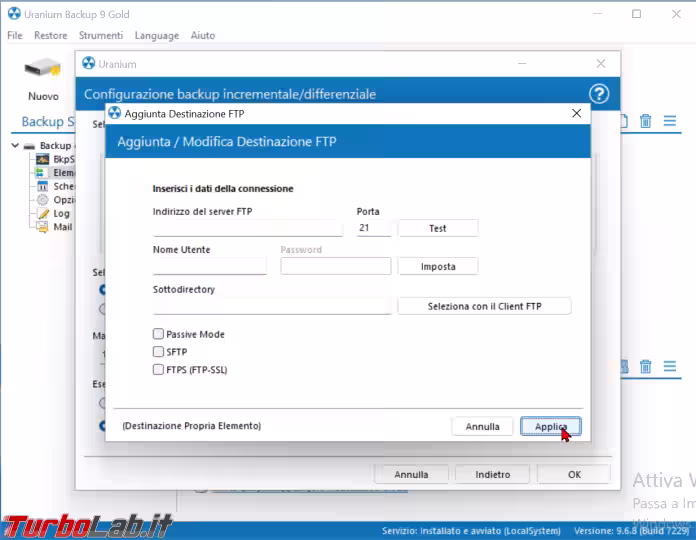Select the Elementi tree item

click(x=63, y=173)
